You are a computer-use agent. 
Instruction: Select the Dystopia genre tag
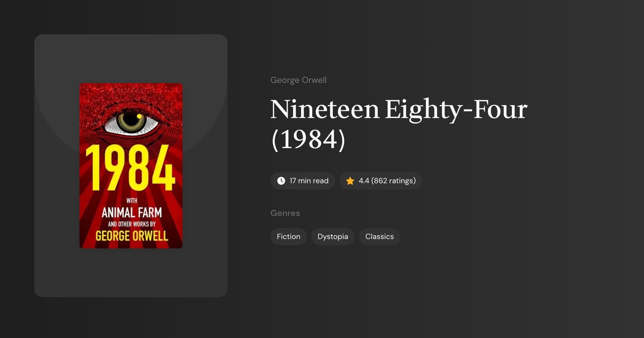(332, 236)
